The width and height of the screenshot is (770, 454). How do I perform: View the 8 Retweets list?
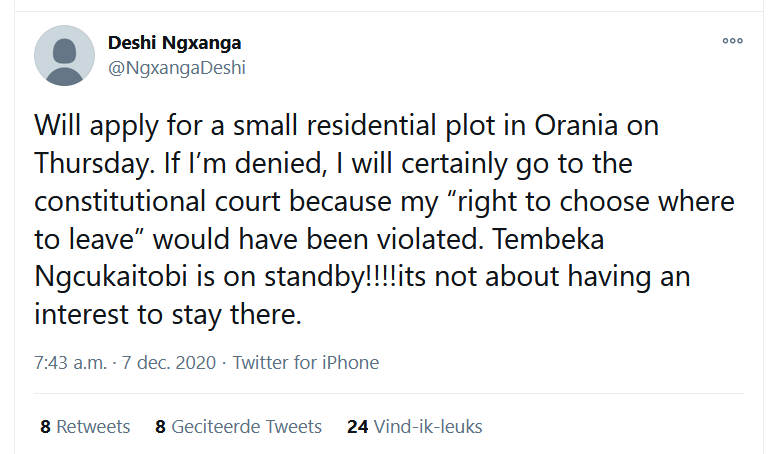click(85, 427)
